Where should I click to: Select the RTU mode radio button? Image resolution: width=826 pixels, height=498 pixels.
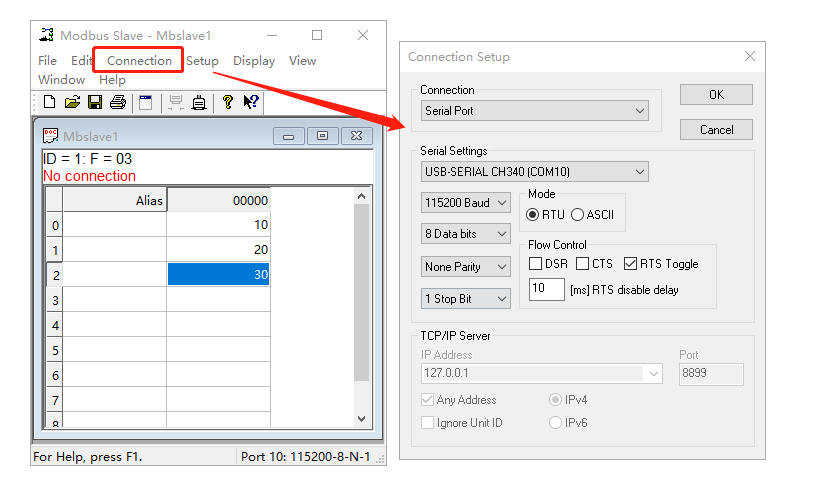tap(533, 215)
